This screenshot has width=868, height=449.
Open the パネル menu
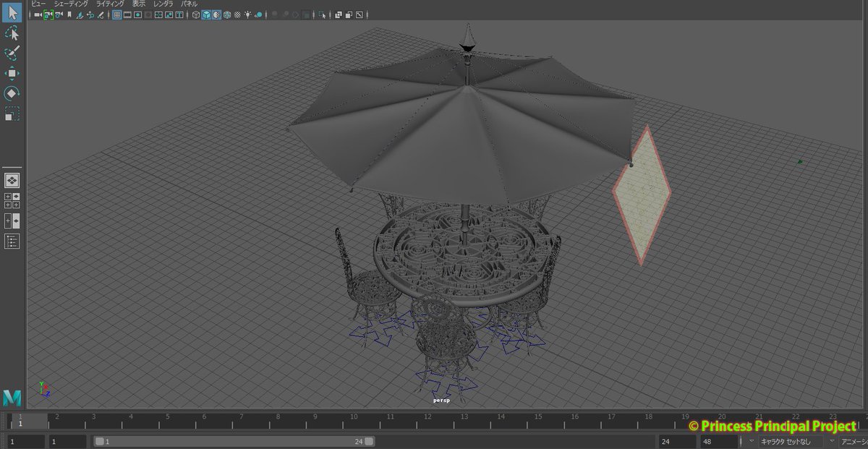click(189, 4)
